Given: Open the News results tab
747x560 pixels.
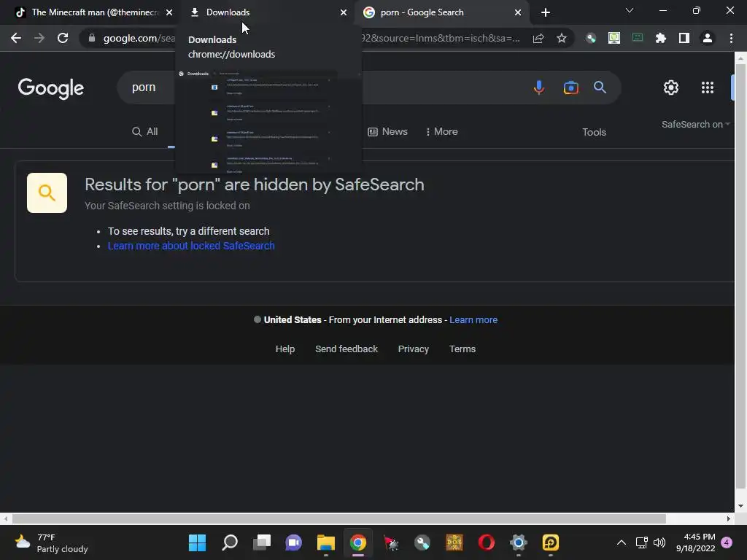Looking at the screenshot, I should (x=388, y=131).
